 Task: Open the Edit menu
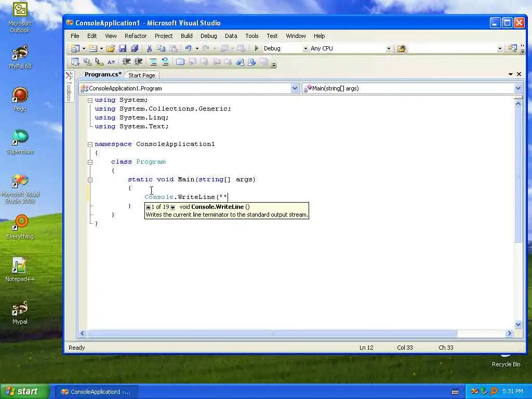tap(92, 36)
